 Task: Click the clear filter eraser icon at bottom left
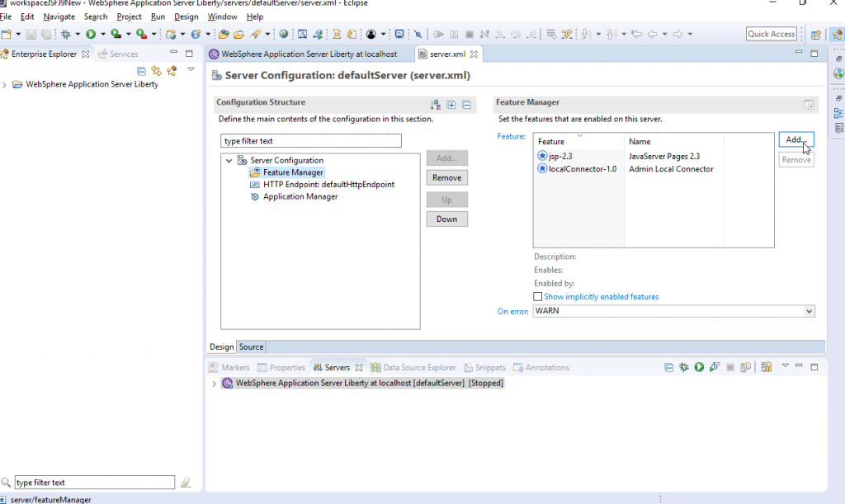pyautogui.click(x=186, y=483)
